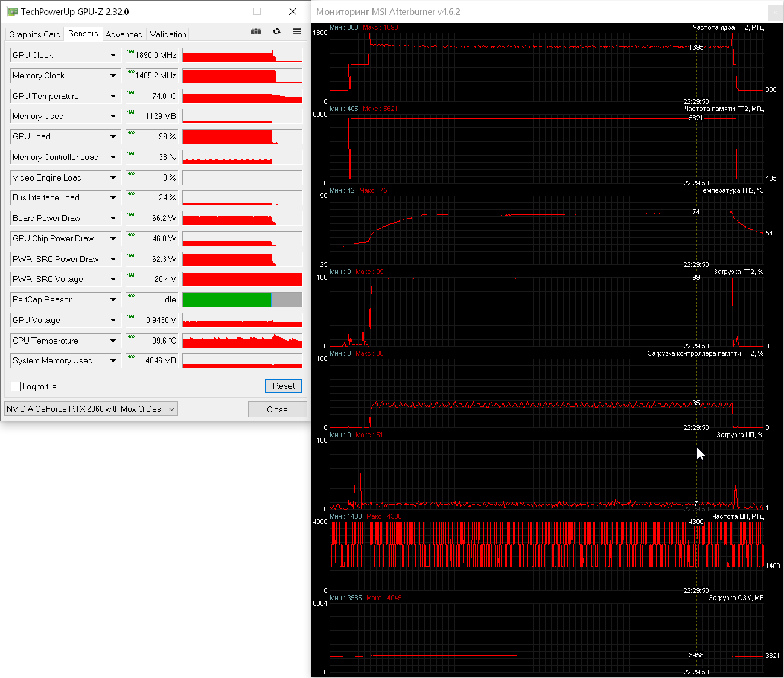Expand the Memory Used sensor dropdown

click(113, 116)
